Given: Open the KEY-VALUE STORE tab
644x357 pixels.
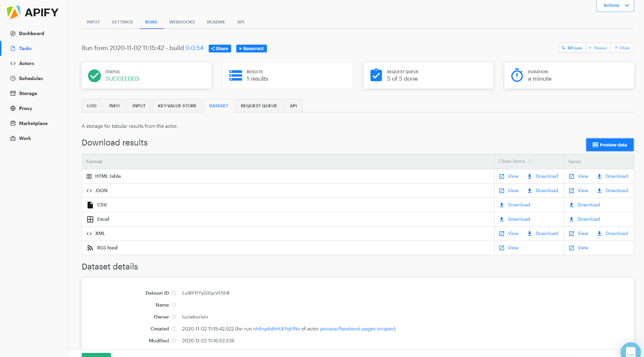Looking at the screenshot, I should pyautogui.click(x=177, y=106).
